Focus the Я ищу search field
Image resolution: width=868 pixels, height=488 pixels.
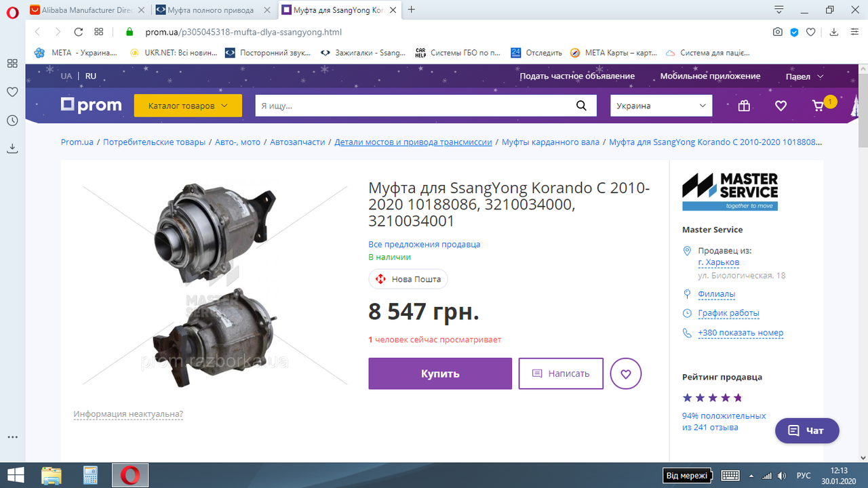click(414, 106)
